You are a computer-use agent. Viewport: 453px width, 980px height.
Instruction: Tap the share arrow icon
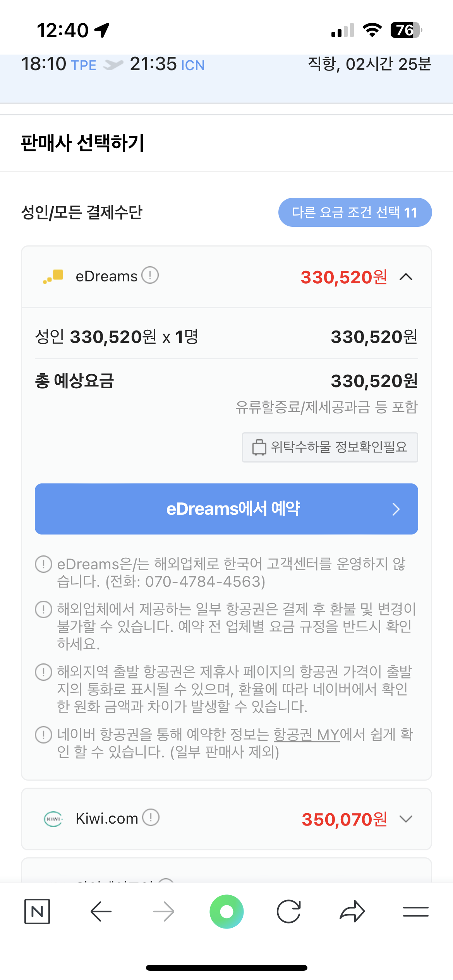pyautogui.click(x=352, y=911)
